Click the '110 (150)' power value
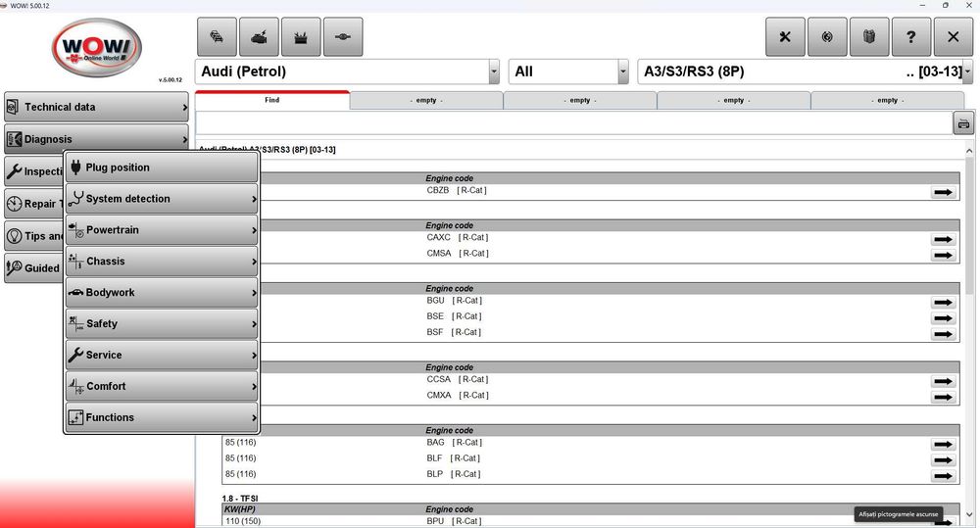Image resolution: width=980 pixels, height=528 pixels. click(x=243, y=521)
